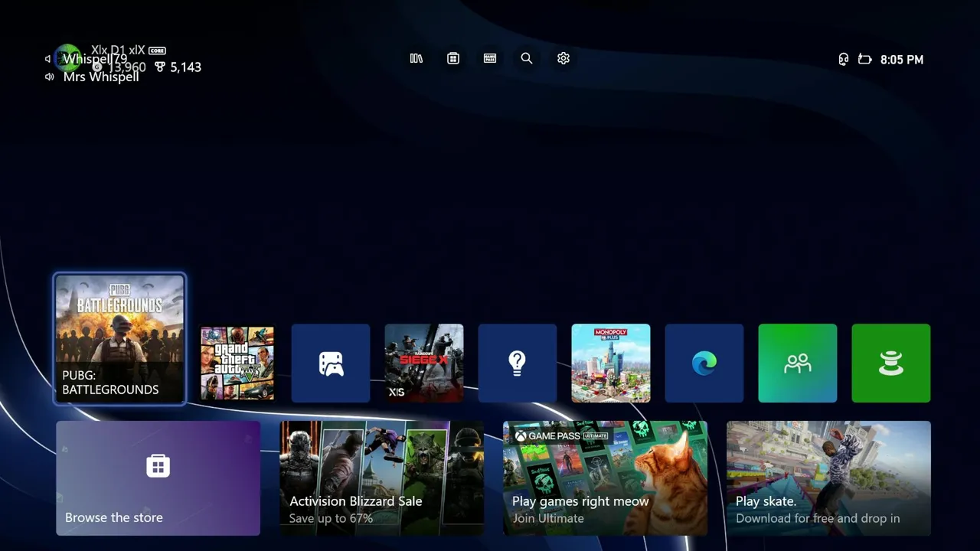Open the Browse the store card
980x551 pixels.
point(158,478)
